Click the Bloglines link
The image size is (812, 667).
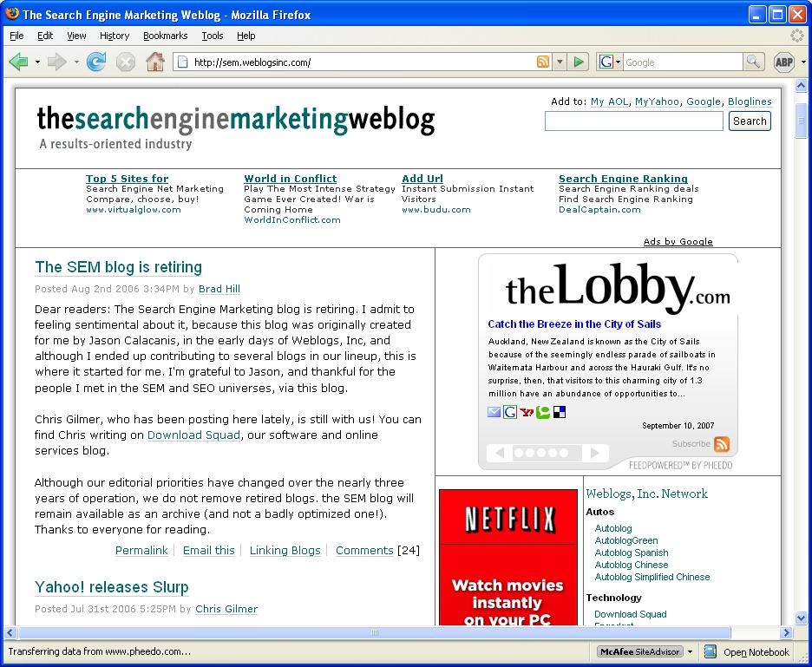pos(750,101)
